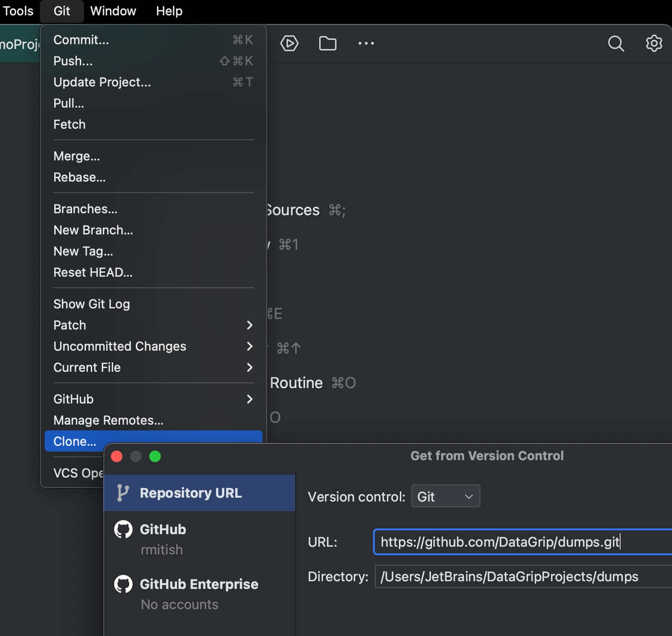
Task: Open the Window menu
Action: tap(113, 11)
